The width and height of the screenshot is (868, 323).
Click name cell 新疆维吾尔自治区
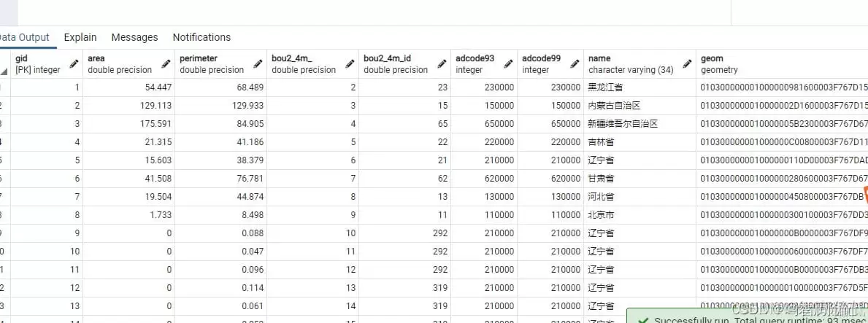(x=640, y=124)
